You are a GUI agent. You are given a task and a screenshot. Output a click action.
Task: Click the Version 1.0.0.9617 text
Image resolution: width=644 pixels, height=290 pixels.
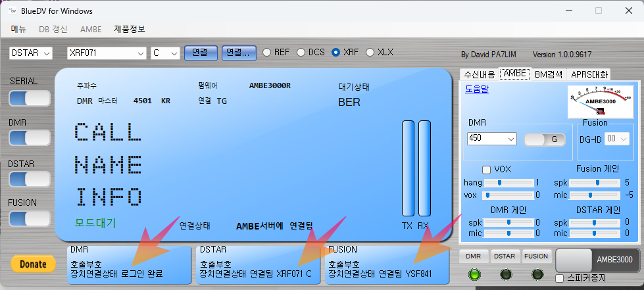[562, 55]
